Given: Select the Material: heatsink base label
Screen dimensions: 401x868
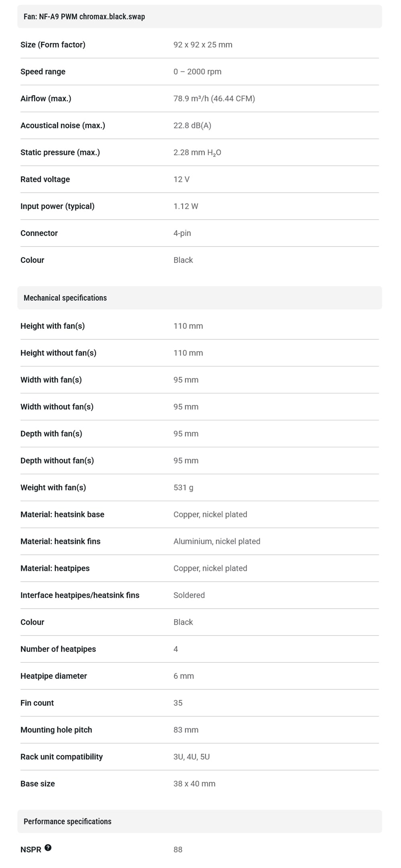Looking at the screenshot, I should click(62, 514).
